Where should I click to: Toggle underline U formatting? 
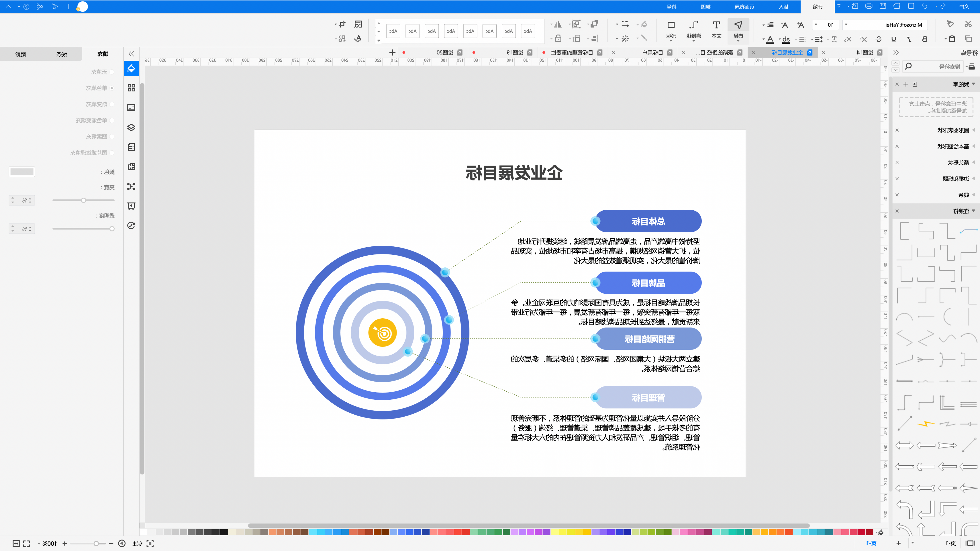pyautogui.click(x=894, y=39)
